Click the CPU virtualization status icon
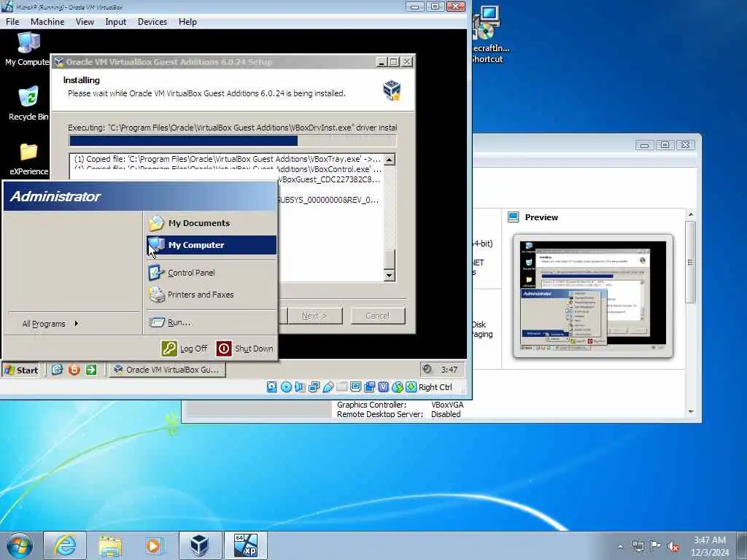The image size is (747, 560). [x=383, y=387]
